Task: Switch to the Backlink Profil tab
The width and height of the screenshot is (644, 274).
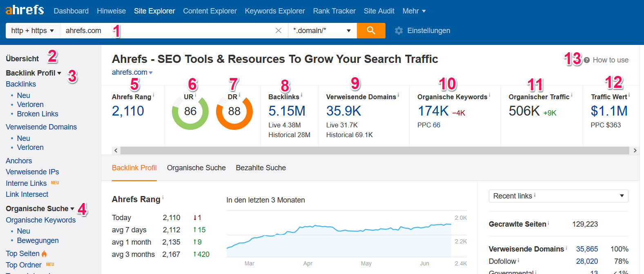Action: tap(134, 168)
